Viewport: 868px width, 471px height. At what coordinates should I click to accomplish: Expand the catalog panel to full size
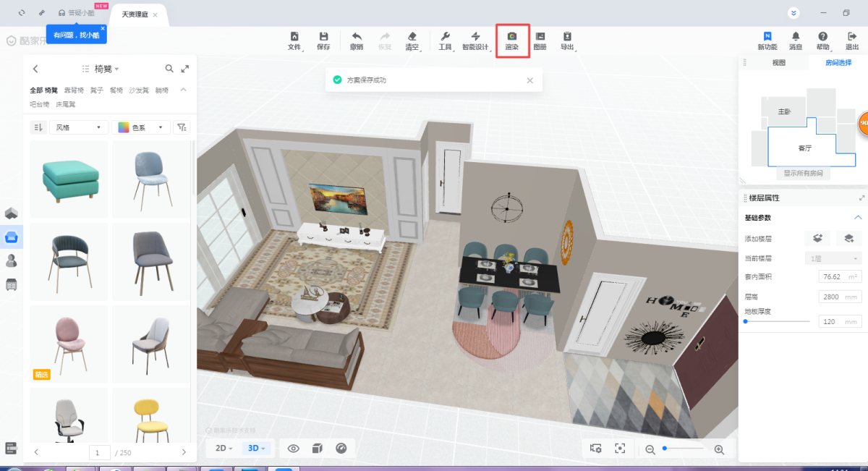tap(185, 69)
